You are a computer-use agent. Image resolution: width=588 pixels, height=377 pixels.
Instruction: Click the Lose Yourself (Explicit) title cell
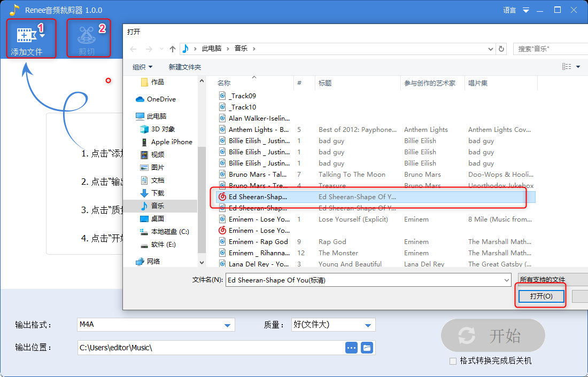click(353, 219)
